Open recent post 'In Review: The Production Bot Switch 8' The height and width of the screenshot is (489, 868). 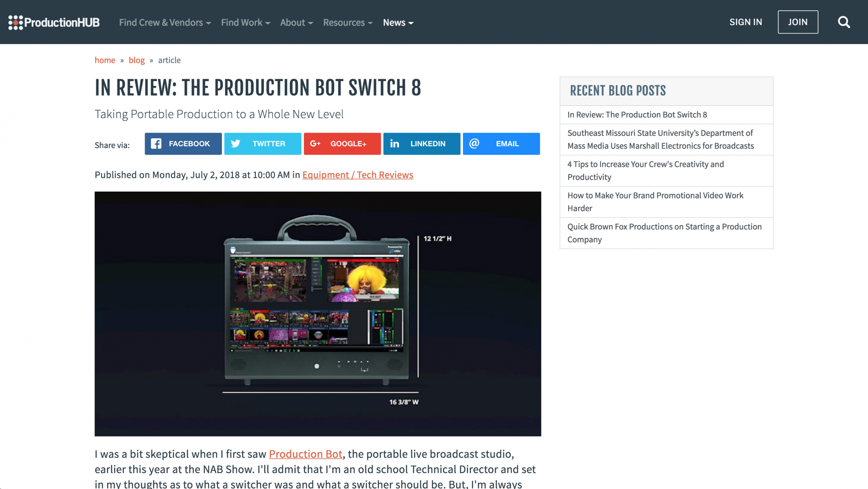point(666,115)
